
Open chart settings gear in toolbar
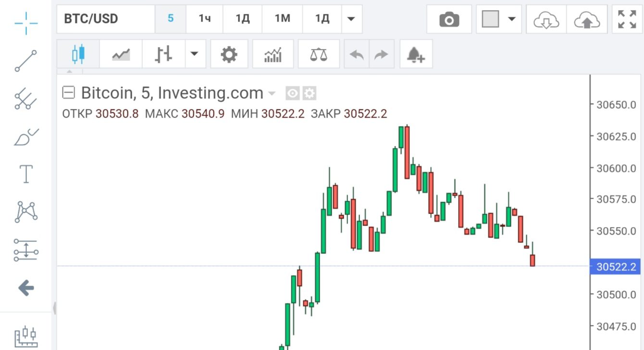(229, 54)
